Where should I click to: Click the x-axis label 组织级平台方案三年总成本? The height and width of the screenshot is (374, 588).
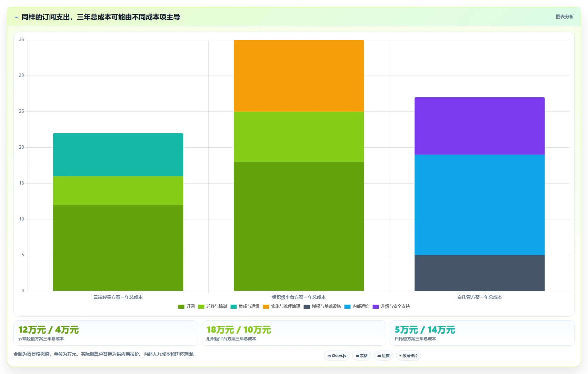point(299,297)
